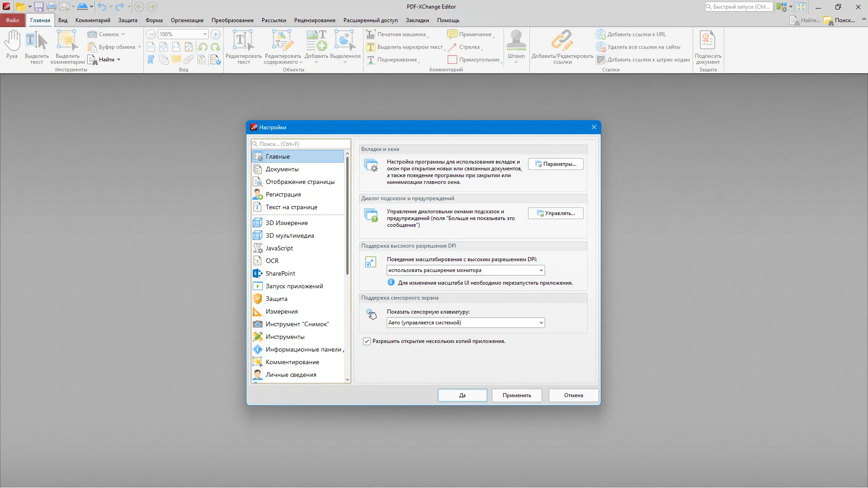Activate the Выделить текст tool

[36, 45]
